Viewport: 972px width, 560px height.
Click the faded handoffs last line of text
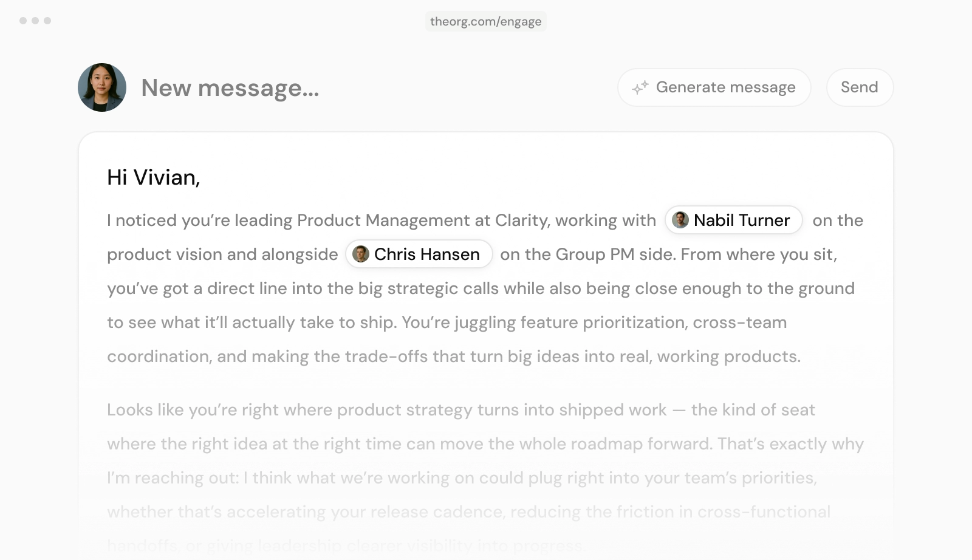point(346,545)
